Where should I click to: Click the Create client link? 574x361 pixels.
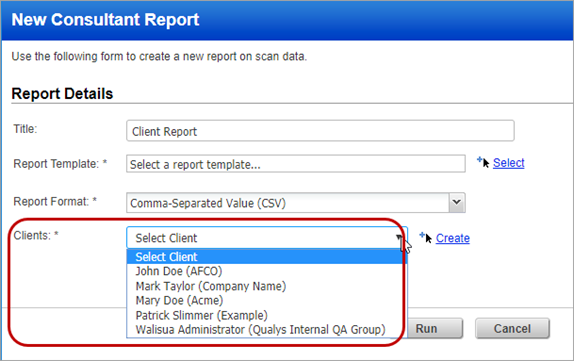point(452,238)
